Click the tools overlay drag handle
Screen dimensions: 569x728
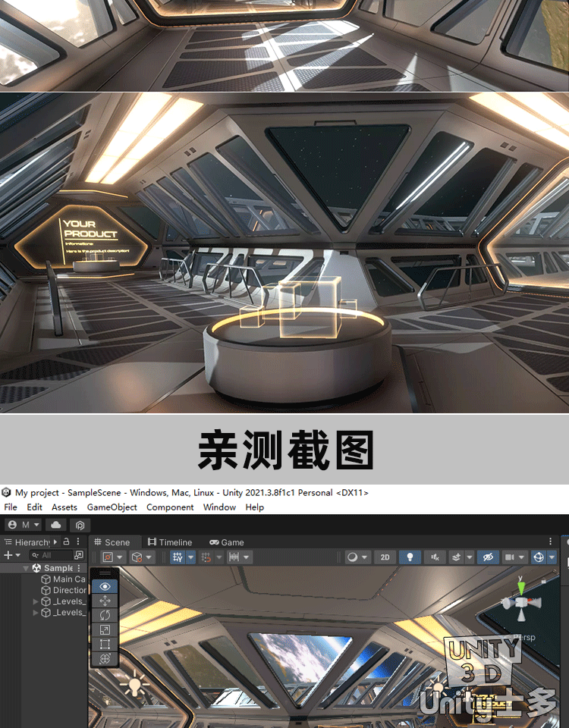click(x=105, y=573)
